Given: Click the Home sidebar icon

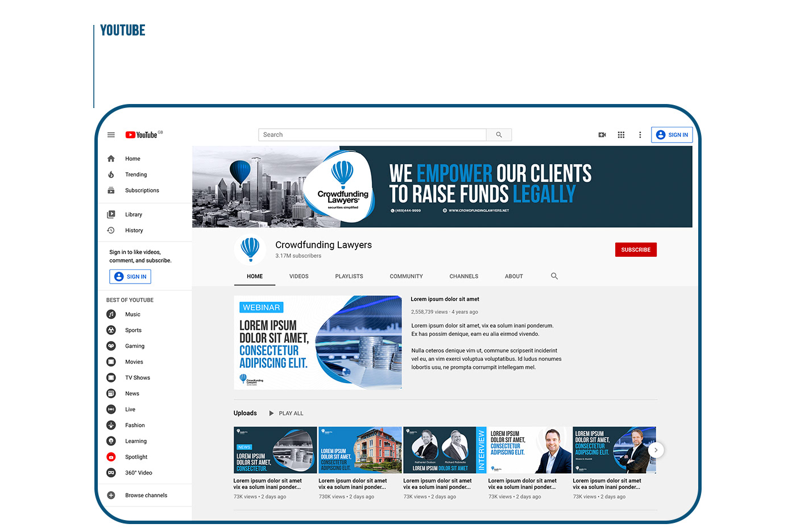Looking at the screenshot, I should [x=111, y=159].
